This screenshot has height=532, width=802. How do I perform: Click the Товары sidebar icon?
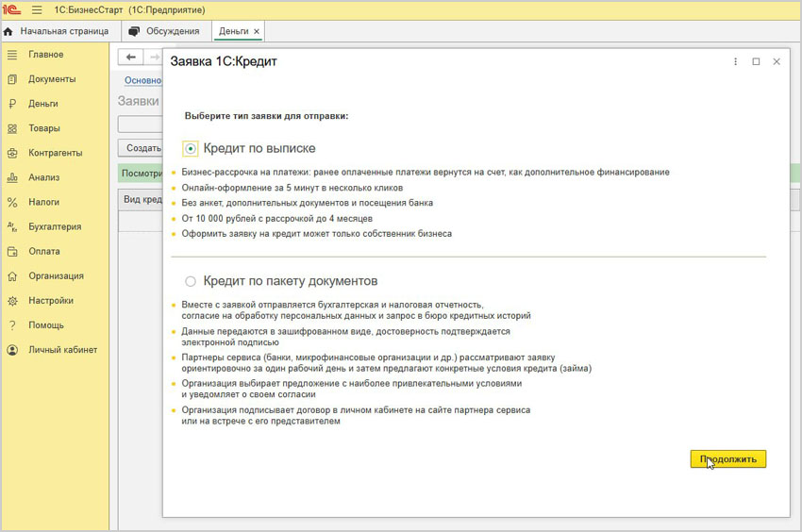[12, 128]
